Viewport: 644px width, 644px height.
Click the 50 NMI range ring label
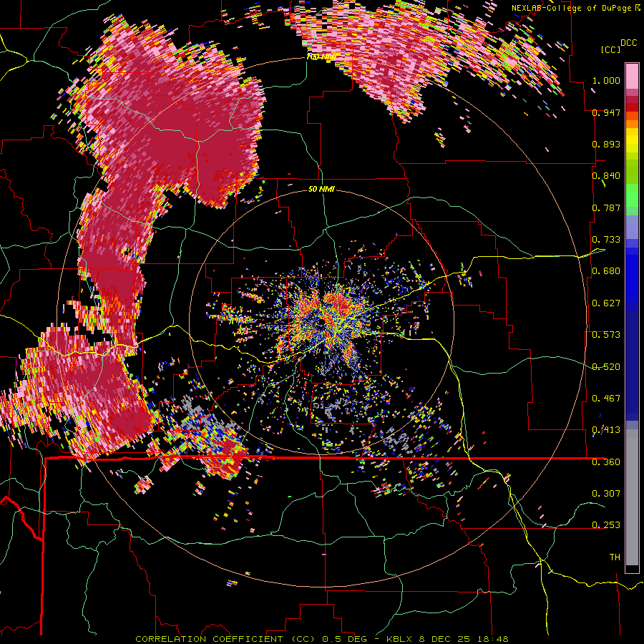(321, 190)
